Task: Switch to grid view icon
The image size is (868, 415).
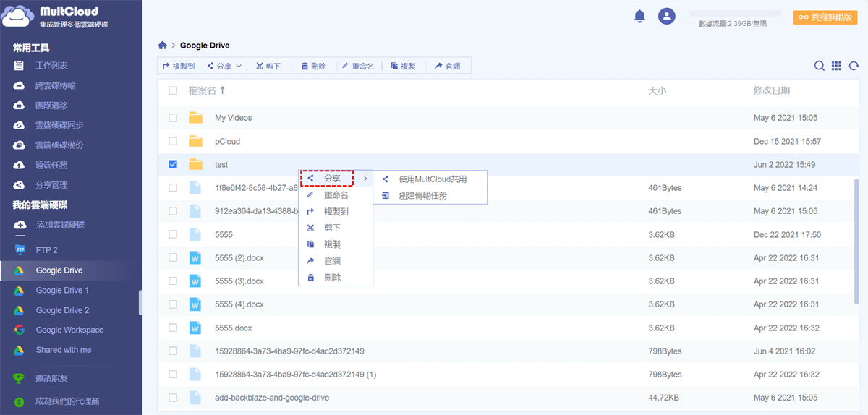Action: (836, 66)
